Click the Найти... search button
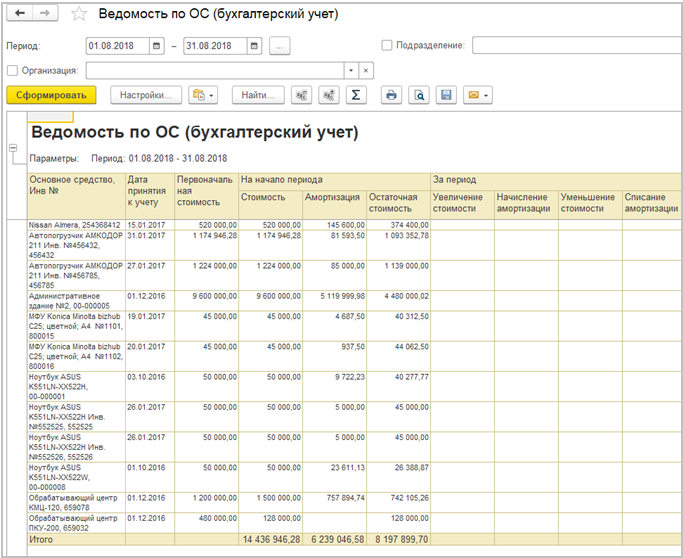683x558 pixels. tap(258, 95)
